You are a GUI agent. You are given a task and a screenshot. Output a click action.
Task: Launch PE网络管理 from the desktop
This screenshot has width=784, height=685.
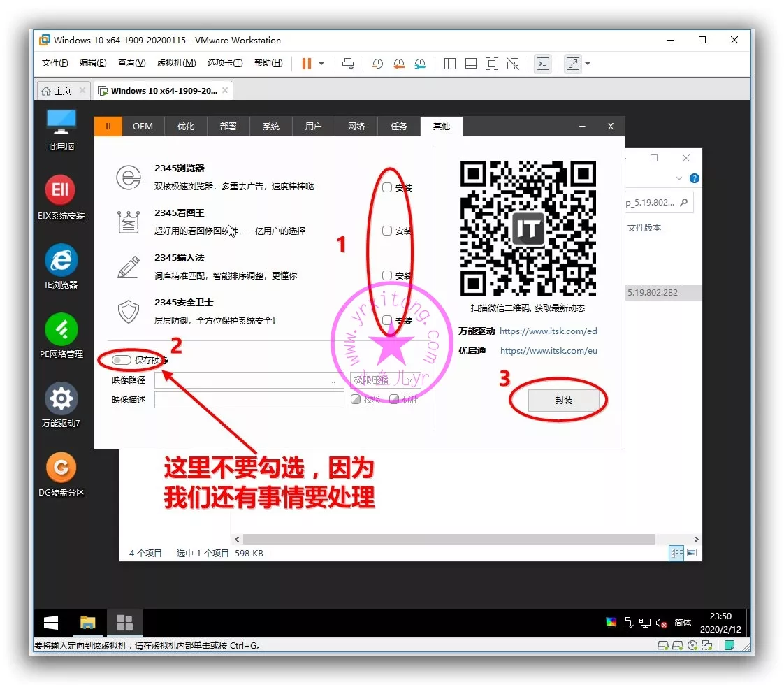[x=61, y=329]
